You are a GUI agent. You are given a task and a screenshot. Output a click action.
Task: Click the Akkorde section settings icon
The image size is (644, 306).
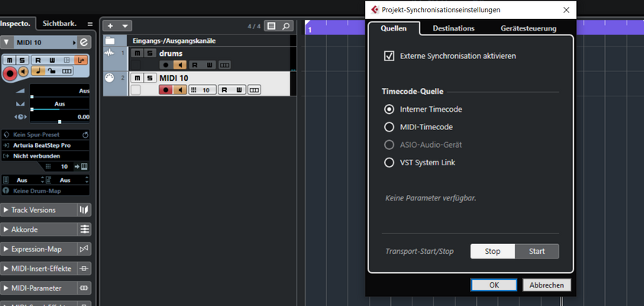click(x=84, y=229)
